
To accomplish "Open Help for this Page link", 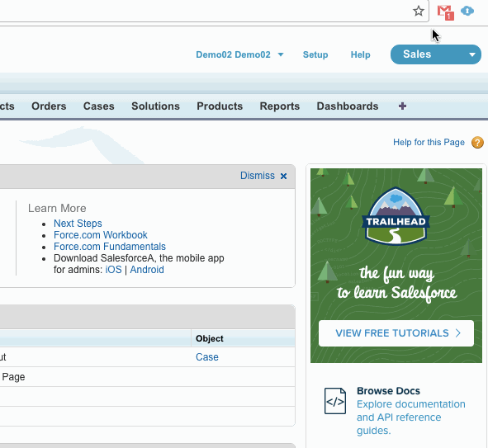I will tap(429, 143).
